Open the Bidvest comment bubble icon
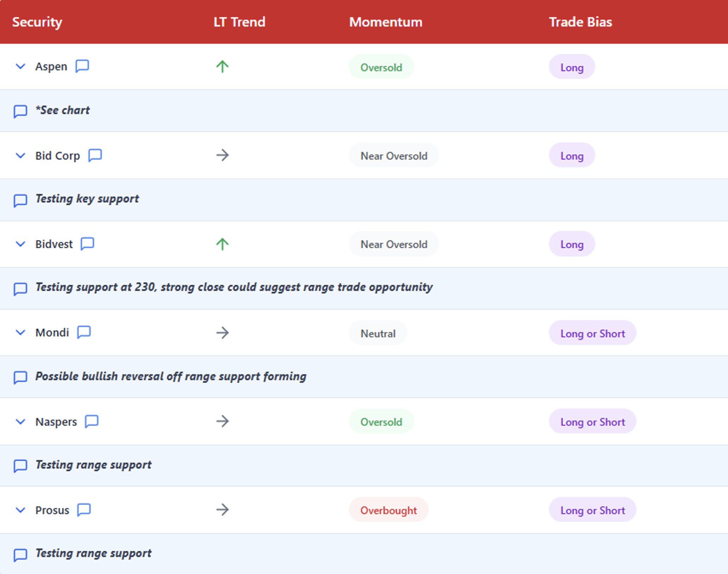Image resolution: width=728 pixels, height=574 pixels. click(x=87, y=244)
